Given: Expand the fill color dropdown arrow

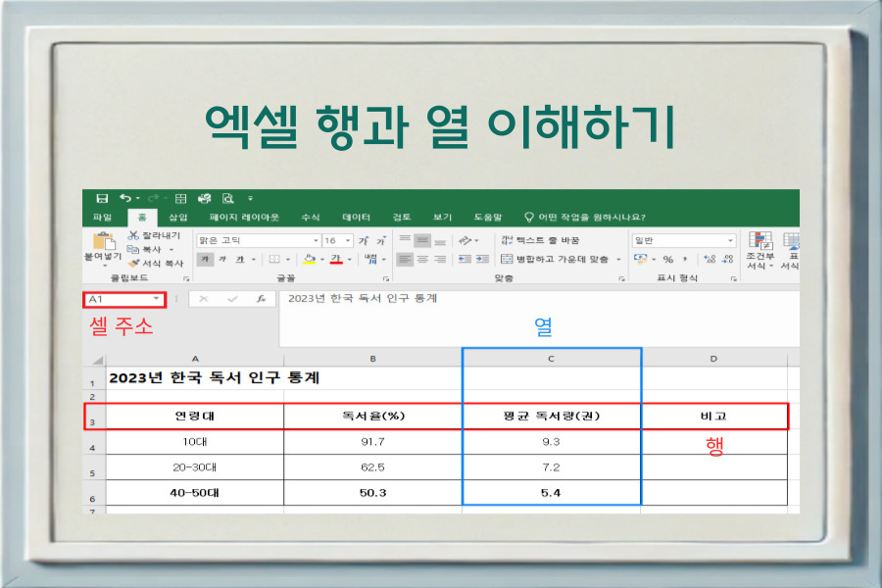Looking at the screenshot, I should point(322,260).
